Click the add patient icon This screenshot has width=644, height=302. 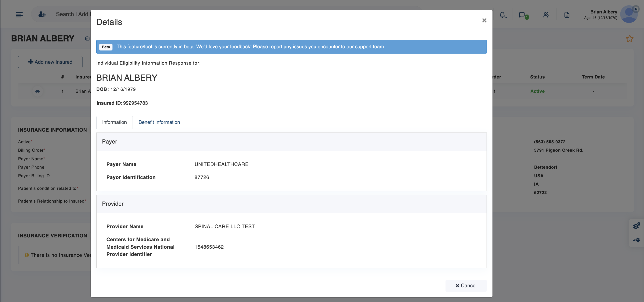[x=42, y=15]
